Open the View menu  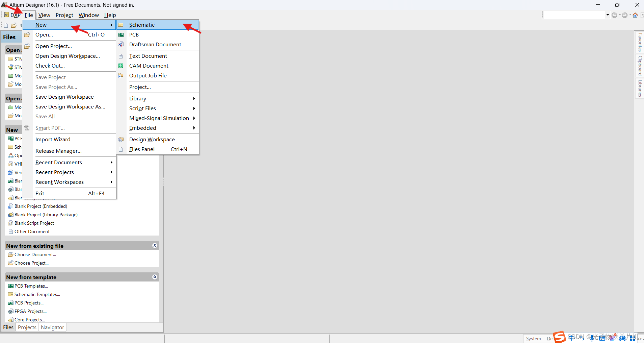pyautogui.click(x=44, y=15)
